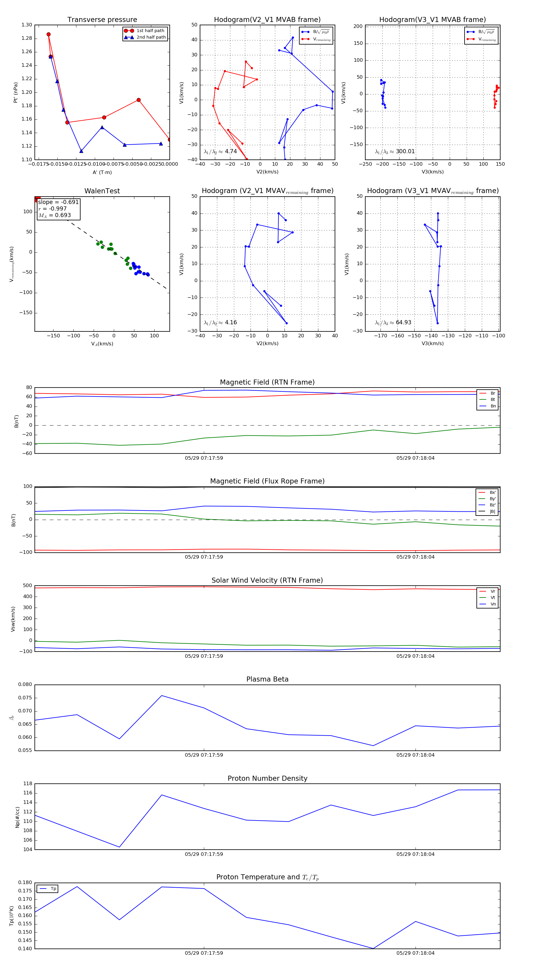
Task: Click the 'Proton Temperature and Te/Tp' title
Action: click(267, 877)
